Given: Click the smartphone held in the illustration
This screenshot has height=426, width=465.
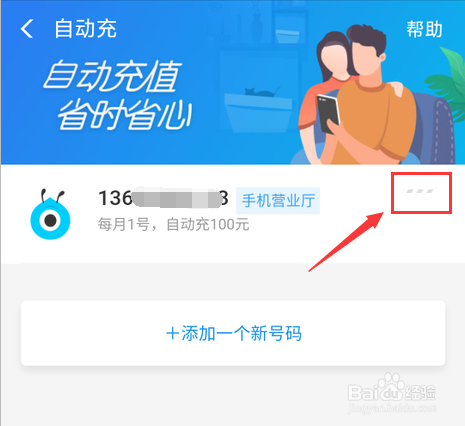Looking at the screenshot, I should coord(328,114).
